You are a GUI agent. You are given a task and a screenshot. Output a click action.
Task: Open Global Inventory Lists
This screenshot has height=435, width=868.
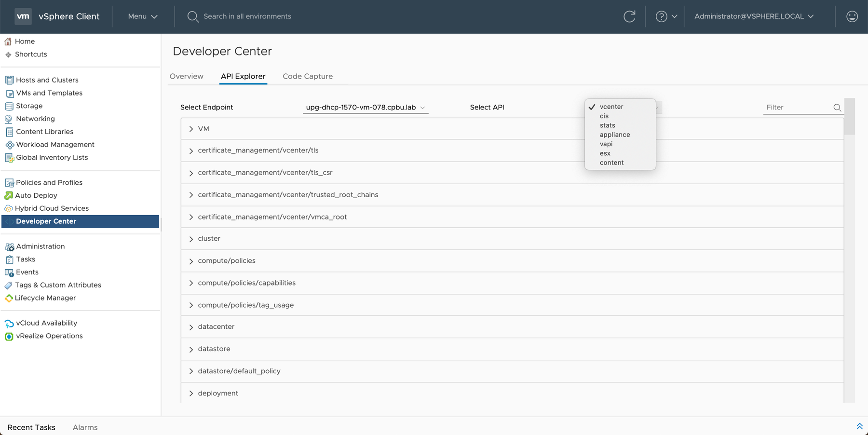52,157
